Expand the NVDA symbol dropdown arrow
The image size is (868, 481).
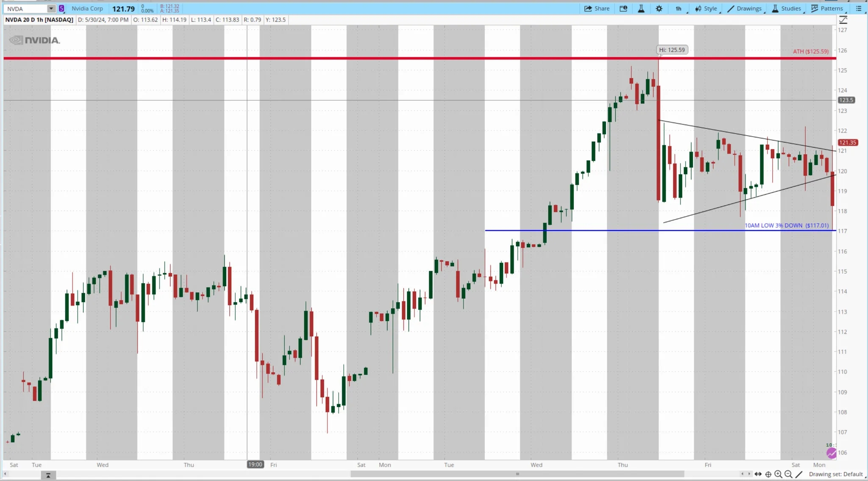pyautogui.click(x=51, y=8)
